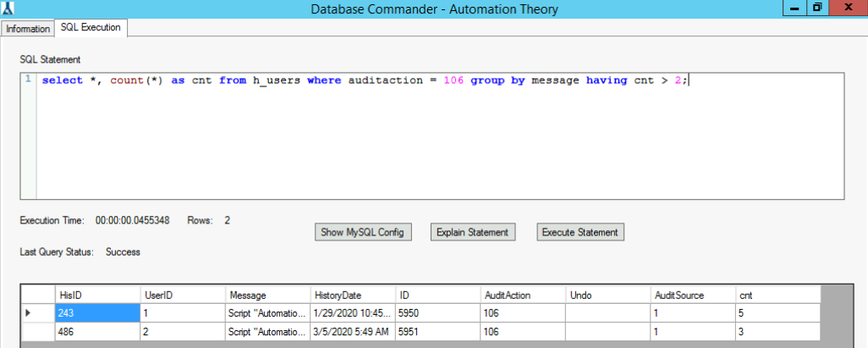Restore down the application window
The image size is (868, 348).
(817, 8)
